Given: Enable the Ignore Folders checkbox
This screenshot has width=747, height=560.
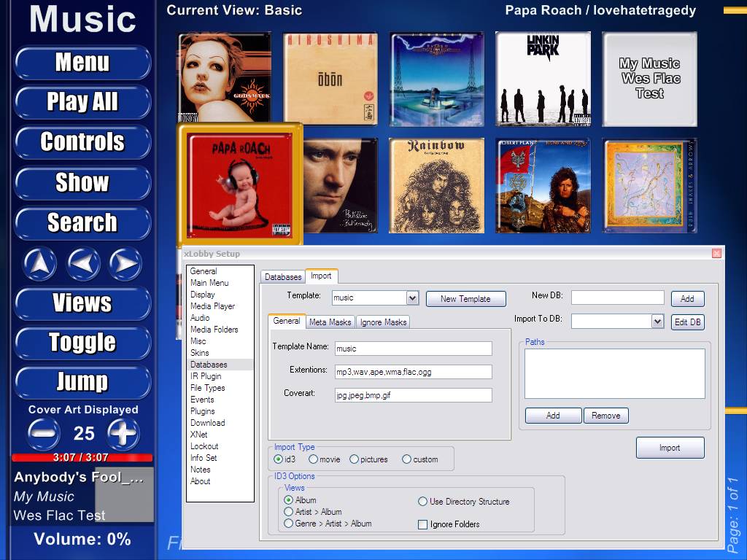Looking at the screenshot, I should click(x=422, y=524).
